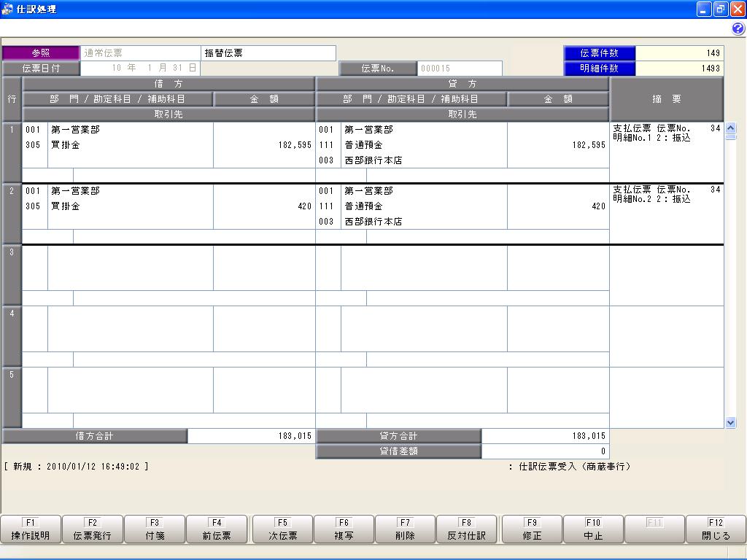Go to next slip with F5 次伝票
Screen dimensions: 747x560
[282, 529]
